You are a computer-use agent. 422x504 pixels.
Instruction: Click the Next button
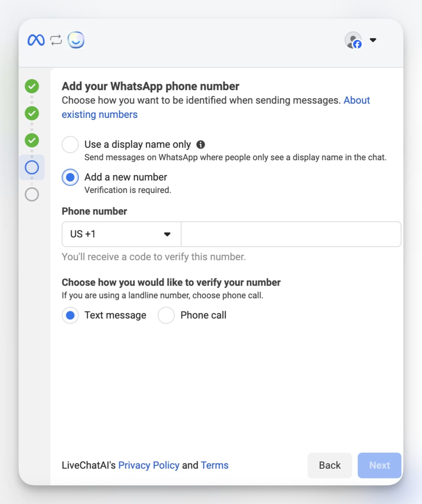pyautogui.click(x=380, y=465)
